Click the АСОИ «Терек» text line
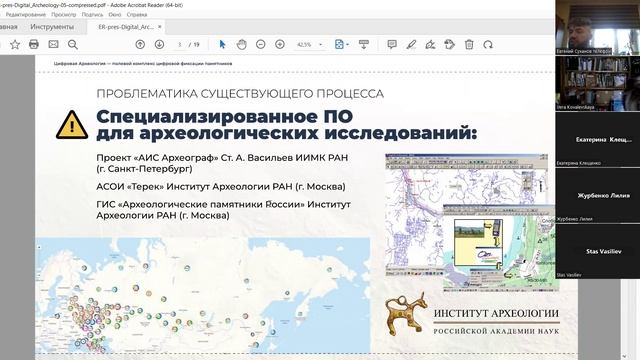The width and height of the screenshot is (640, 360). (221, 187)
